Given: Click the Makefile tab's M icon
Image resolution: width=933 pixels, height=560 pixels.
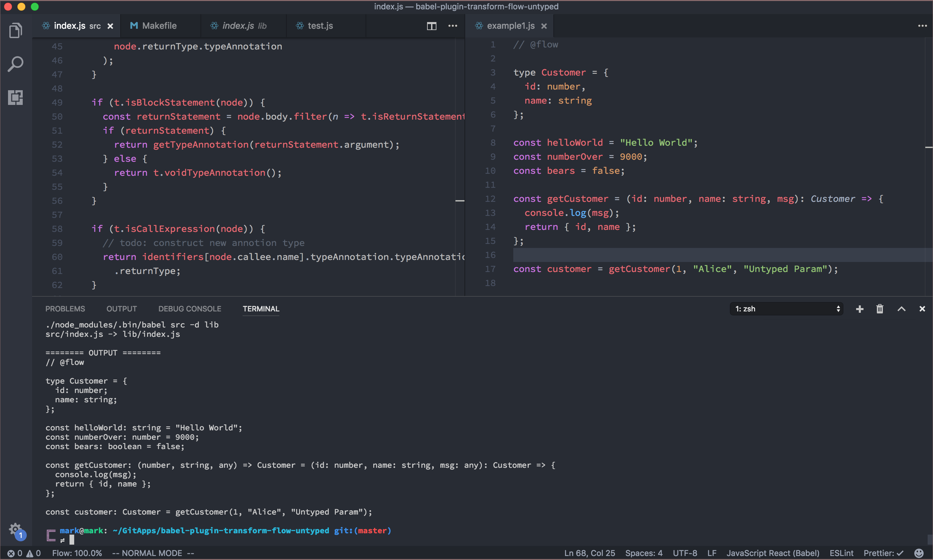Looking at the screenshot, I should (x=134, y=26).
